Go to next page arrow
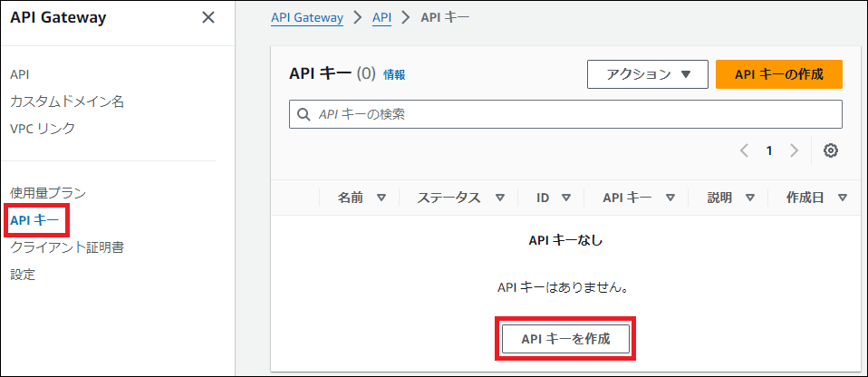This screenshot has width=868, height=377. pyautogui.click(x=794, y=150)
